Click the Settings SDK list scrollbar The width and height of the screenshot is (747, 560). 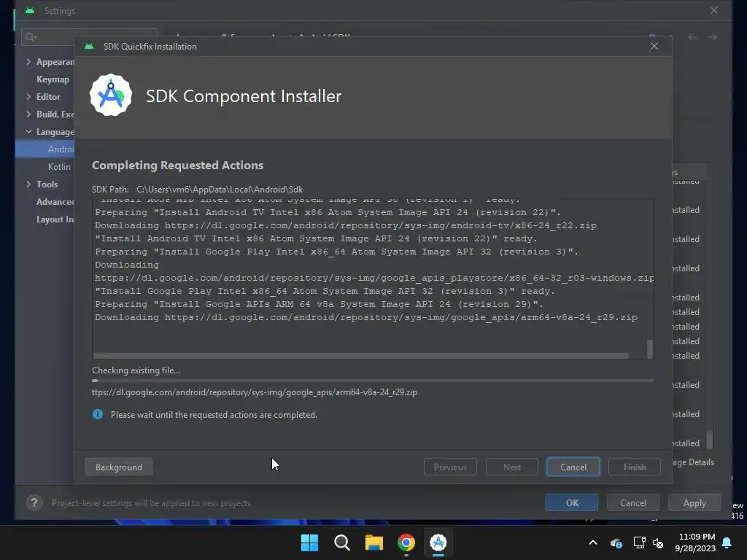(710, 440)
